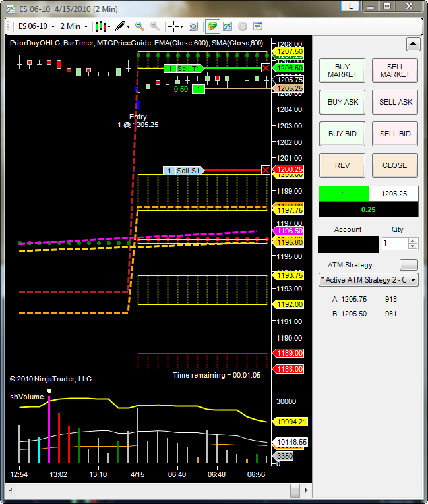Cancel the Sell S1 stop order red X

[x=266, y=170]
